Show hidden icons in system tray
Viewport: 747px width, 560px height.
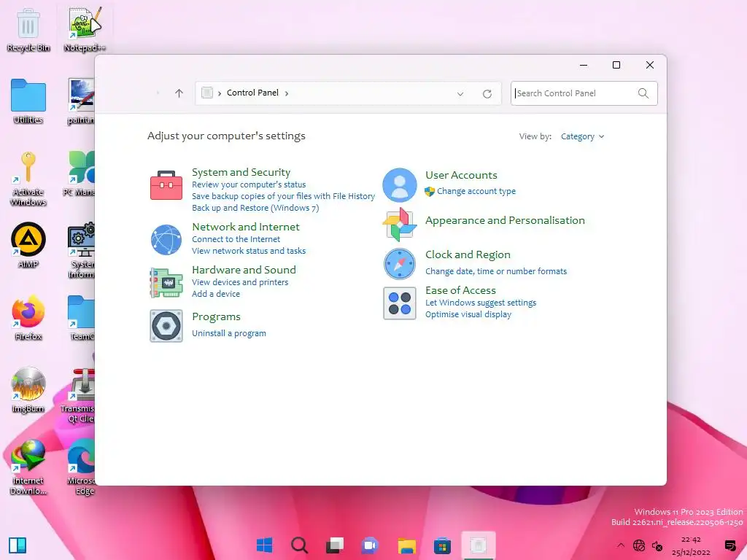click(620, 545)
